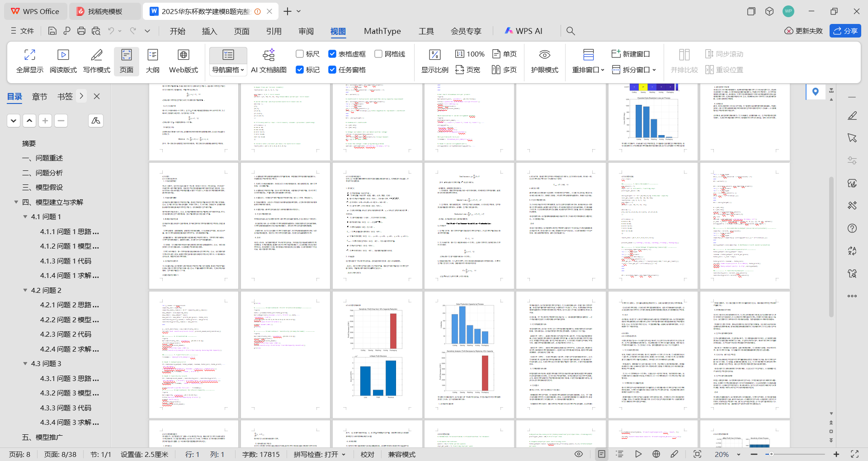Click the 分享 share button
Image resolution: width=868 pixels, height=461 pixels.
(845, 31)
